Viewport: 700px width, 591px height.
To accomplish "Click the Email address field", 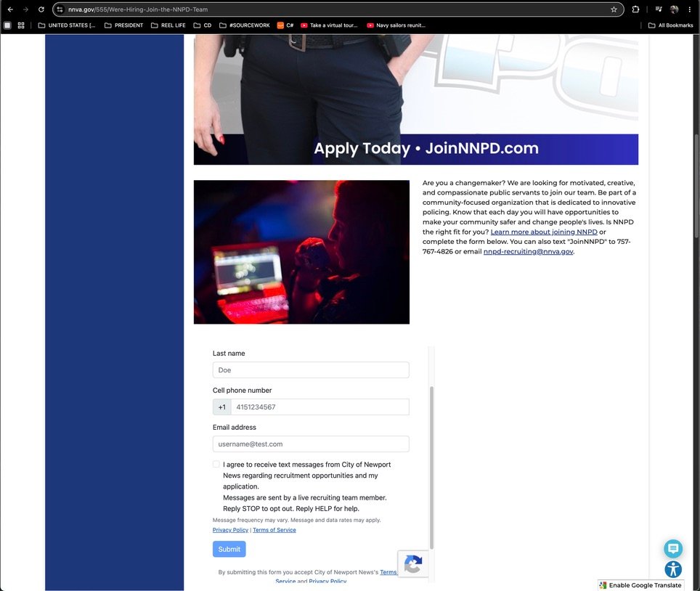I will [311, 444].
